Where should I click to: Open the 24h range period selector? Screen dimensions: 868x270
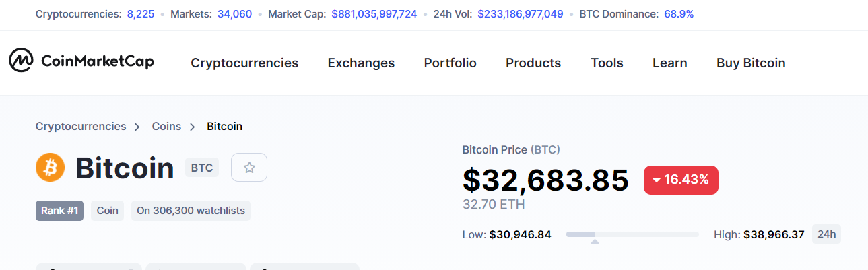click(826, 234)
